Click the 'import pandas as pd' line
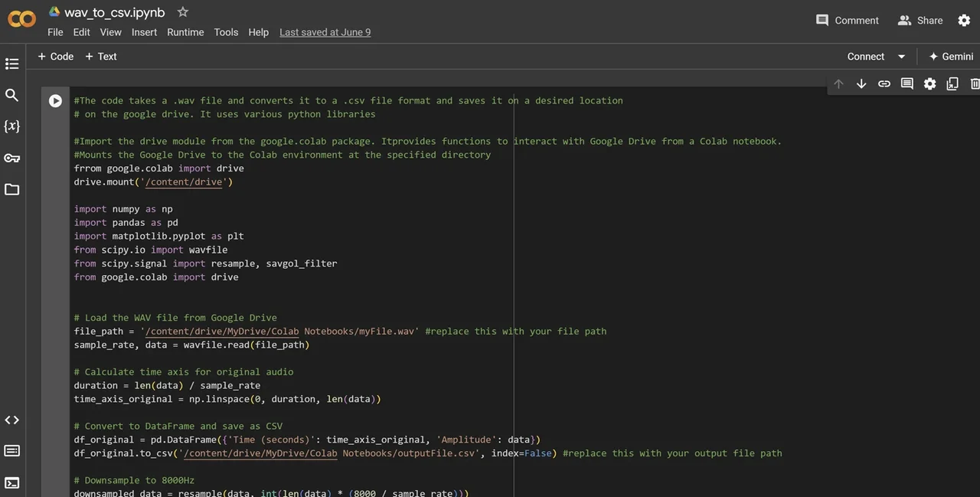The image size is (980, 497). coord(126,223)
